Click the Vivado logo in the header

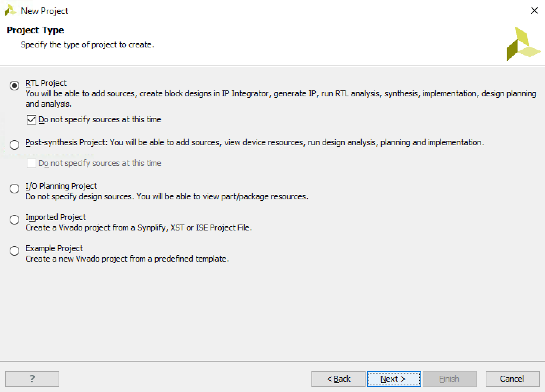523,44
